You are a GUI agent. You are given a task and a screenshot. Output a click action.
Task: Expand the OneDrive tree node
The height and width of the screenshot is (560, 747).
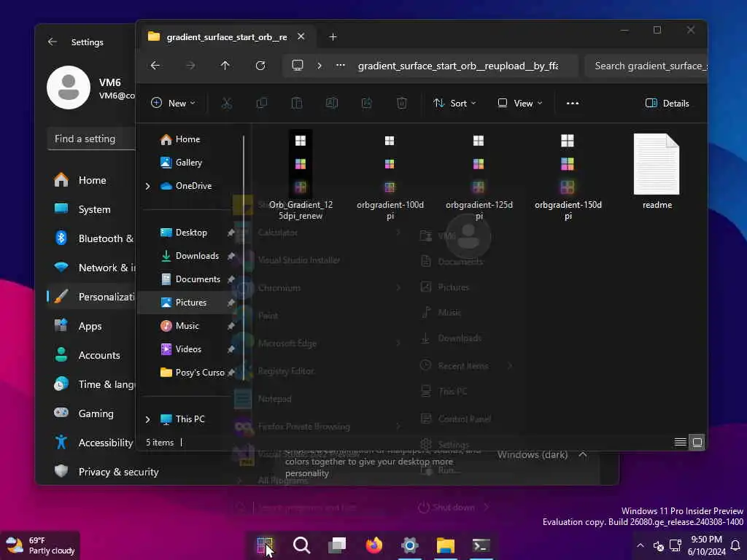pos(147,186)
